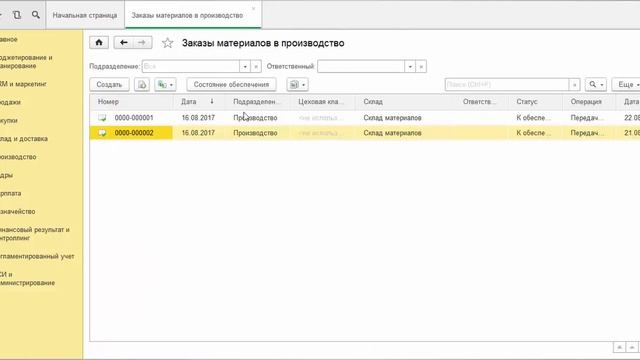This screenshot has height=360, width=640.
Task: Open Склад и доставка sidebar section
Action: coord(24,139)
